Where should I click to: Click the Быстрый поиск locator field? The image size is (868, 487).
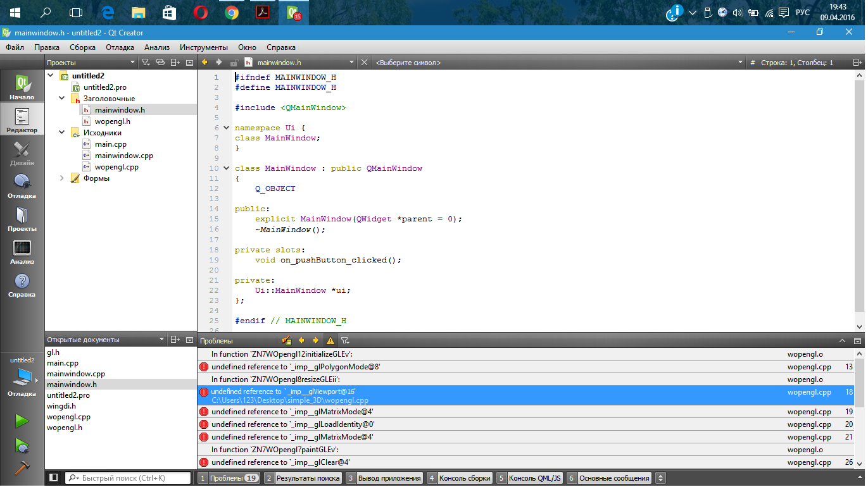[x=128, y=478]
